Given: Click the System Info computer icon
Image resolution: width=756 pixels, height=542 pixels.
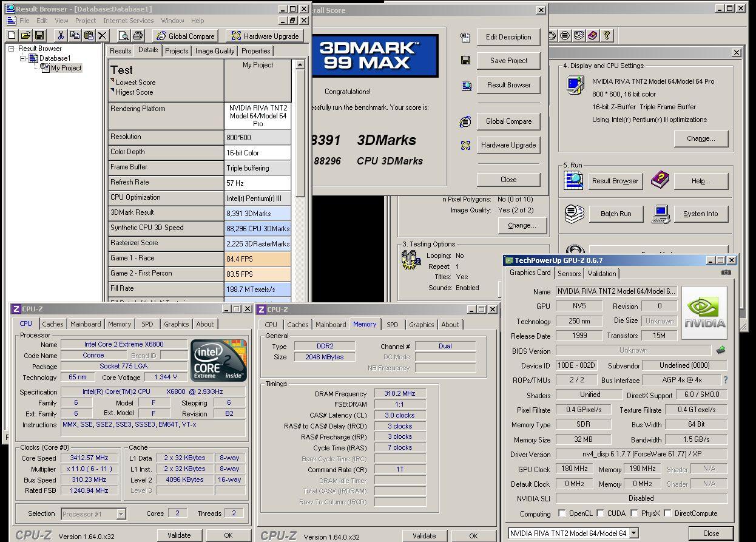Looking at the screenshot, I should 661,213.
